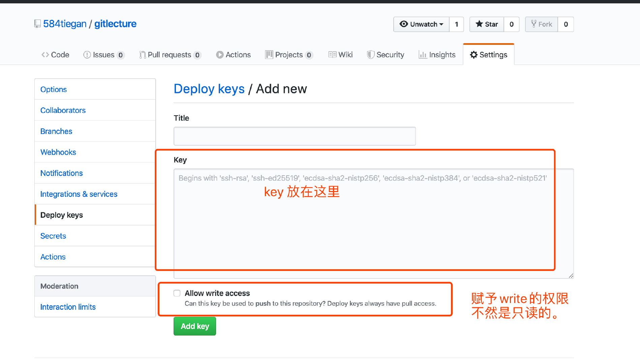The height and width of the screenshot is (364, 640).
Task: Click the Issues count badge
Action: [x=120, y=55]
